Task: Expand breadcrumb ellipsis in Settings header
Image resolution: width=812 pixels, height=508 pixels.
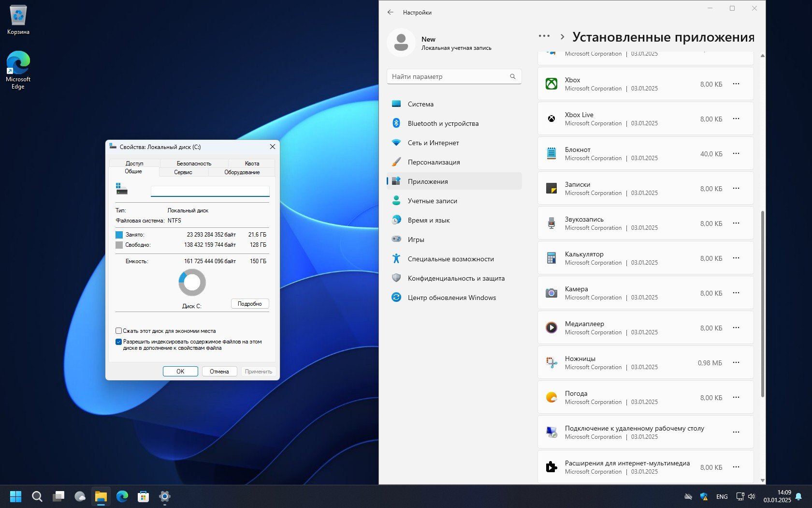Action: tap(544, 36)
